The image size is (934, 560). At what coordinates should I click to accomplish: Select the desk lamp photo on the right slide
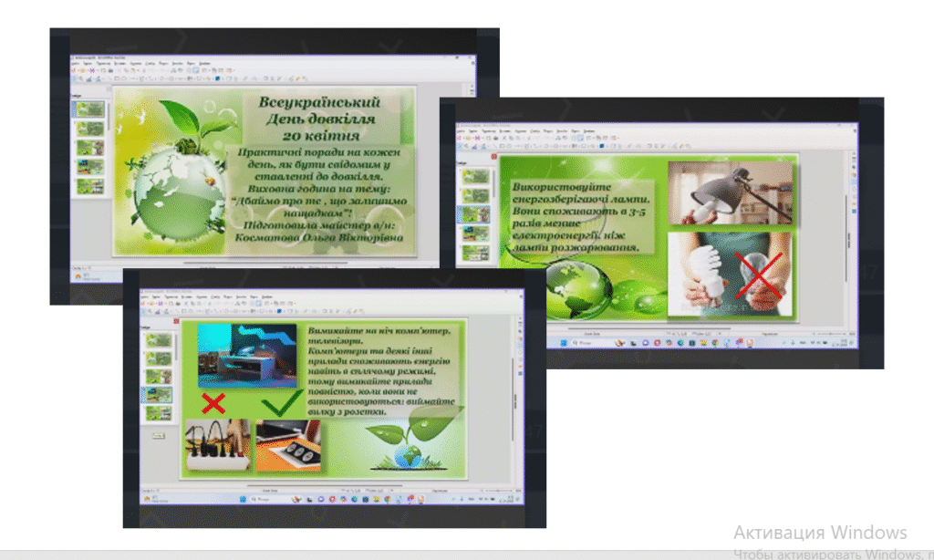731,192
